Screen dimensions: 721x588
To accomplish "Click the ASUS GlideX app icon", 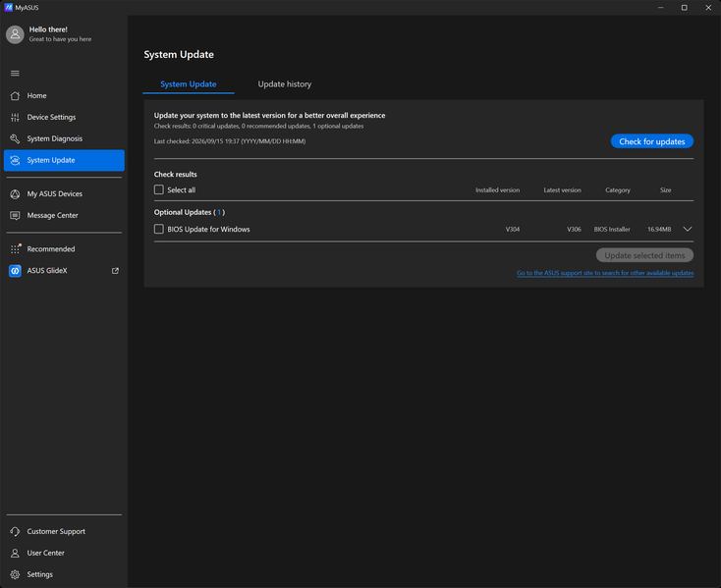I will [15, 271].
